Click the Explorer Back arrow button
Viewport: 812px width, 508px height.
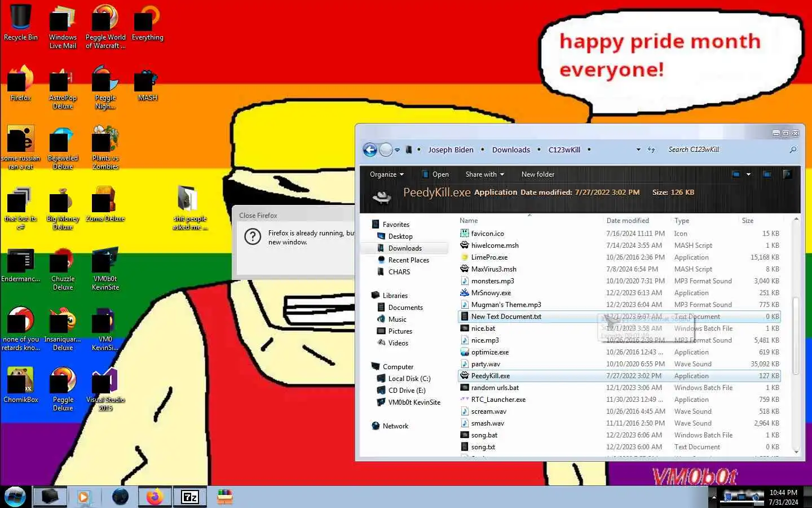pyautogui.click(x=370, y=150)
